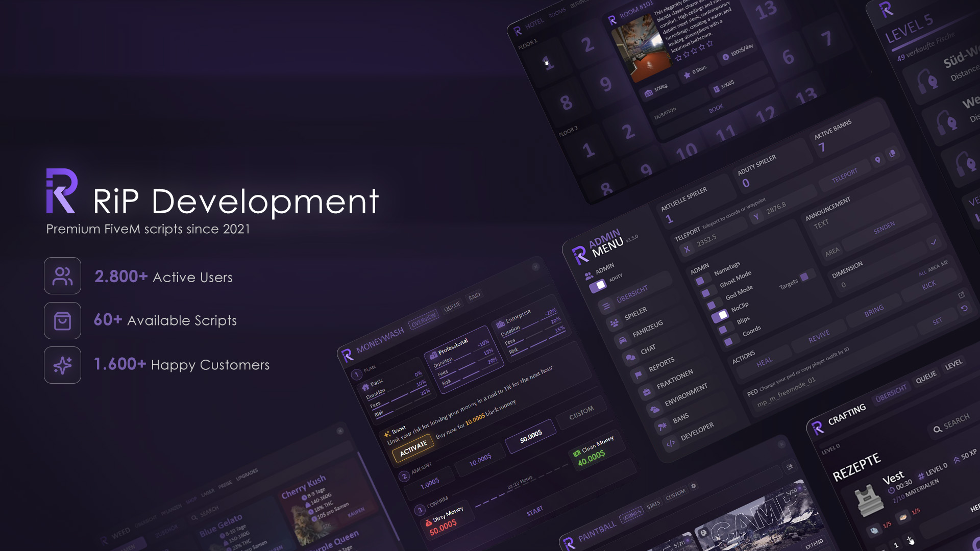
Task: Click the Enterprise plan building icon
Action: pyautogui.click(x=500, y=324)
